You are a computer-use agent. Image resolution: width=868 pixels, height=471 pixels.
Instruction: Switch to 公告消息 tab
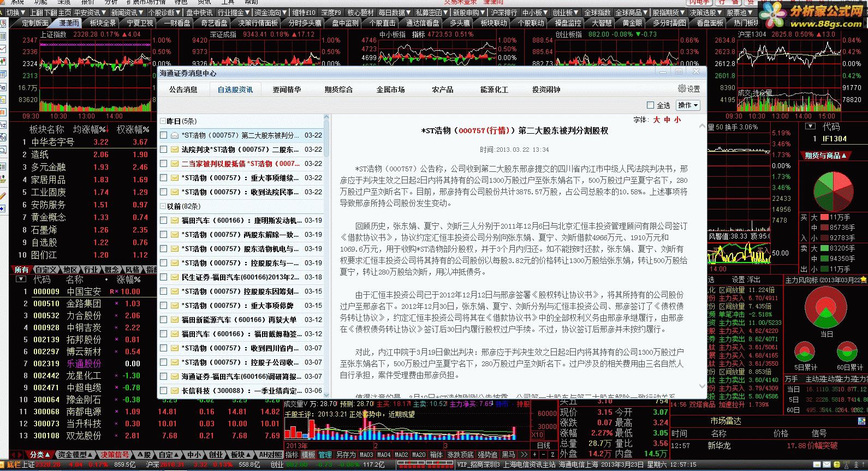click(x=183, y=90)
